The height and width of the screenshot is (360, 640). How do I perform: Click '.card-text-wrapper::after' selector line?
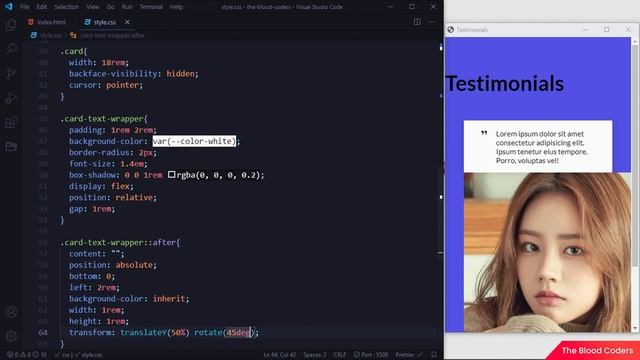(120, 242)
